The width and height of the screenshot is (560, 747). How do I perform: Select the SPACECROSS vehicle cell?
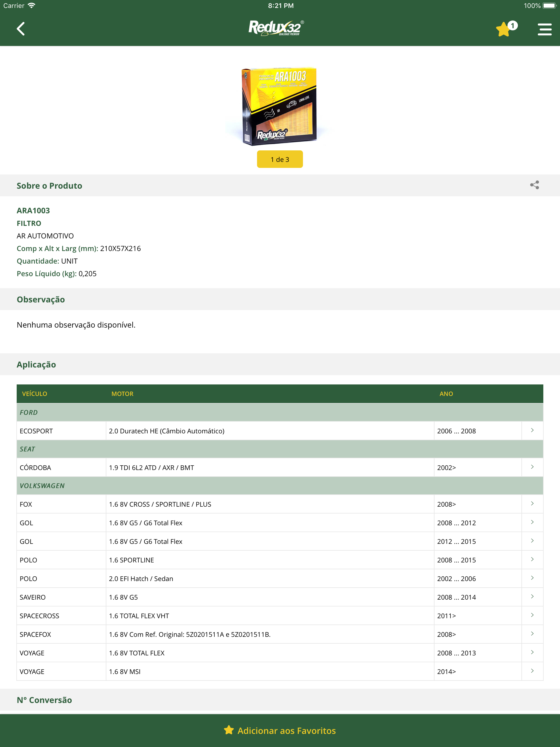62,616
